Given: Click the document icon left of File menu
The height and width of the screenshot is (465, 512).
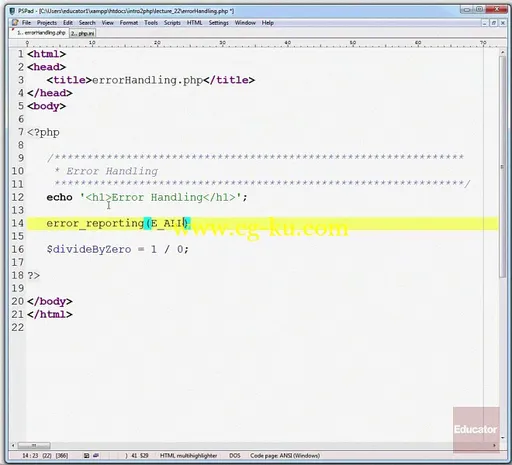Looking at the screenshot, I should point(15,23).
